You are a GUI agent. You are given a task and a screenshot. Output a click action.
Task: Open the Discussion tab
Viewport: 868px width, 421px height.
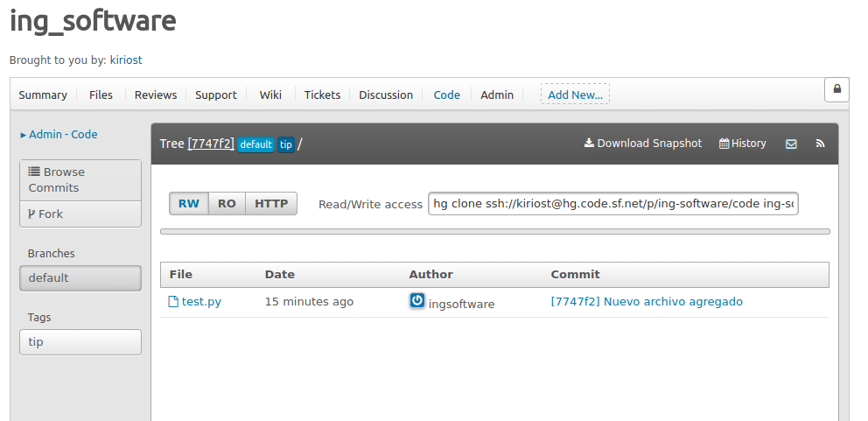[386, 95]
